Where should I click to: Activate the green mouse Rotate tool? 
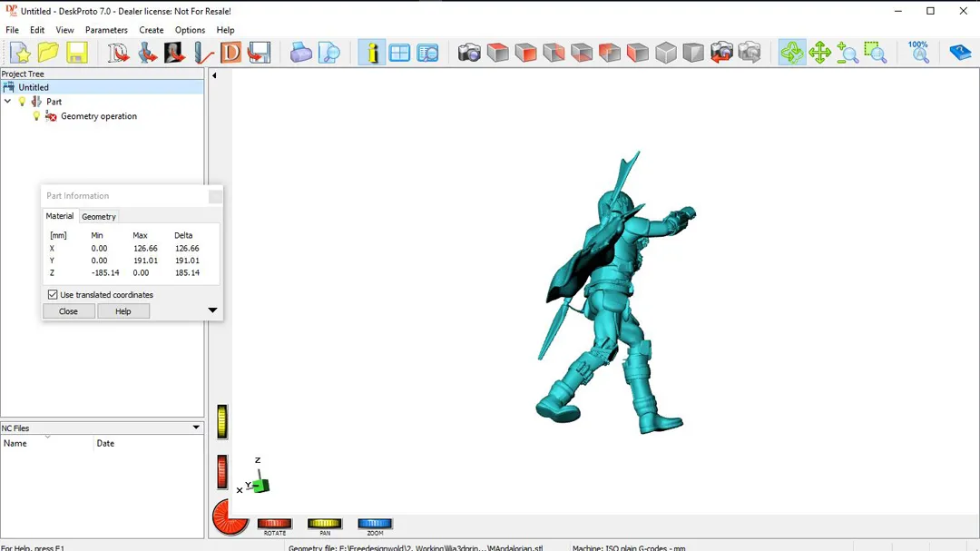[x=792, y=53]
